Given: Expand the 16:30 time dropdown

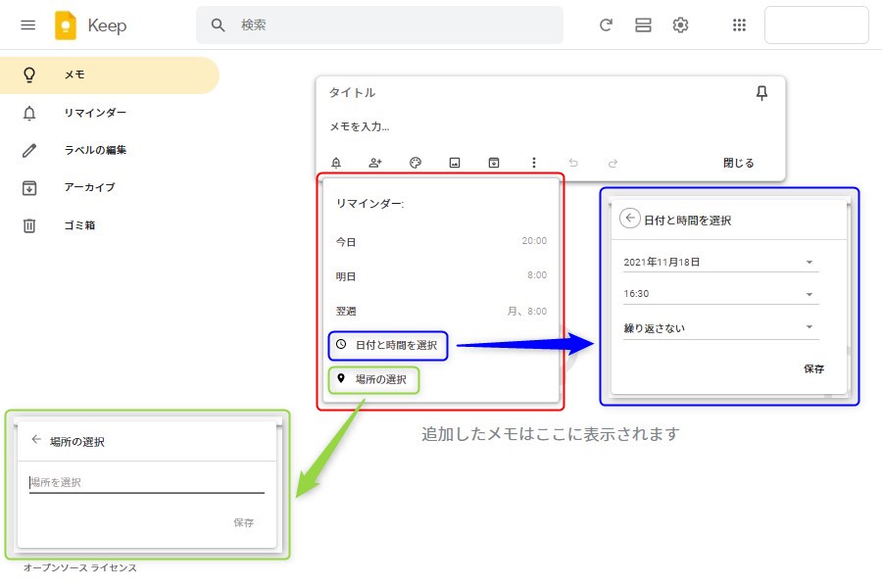Looking at the screenshot, I should tap(720, 294).
